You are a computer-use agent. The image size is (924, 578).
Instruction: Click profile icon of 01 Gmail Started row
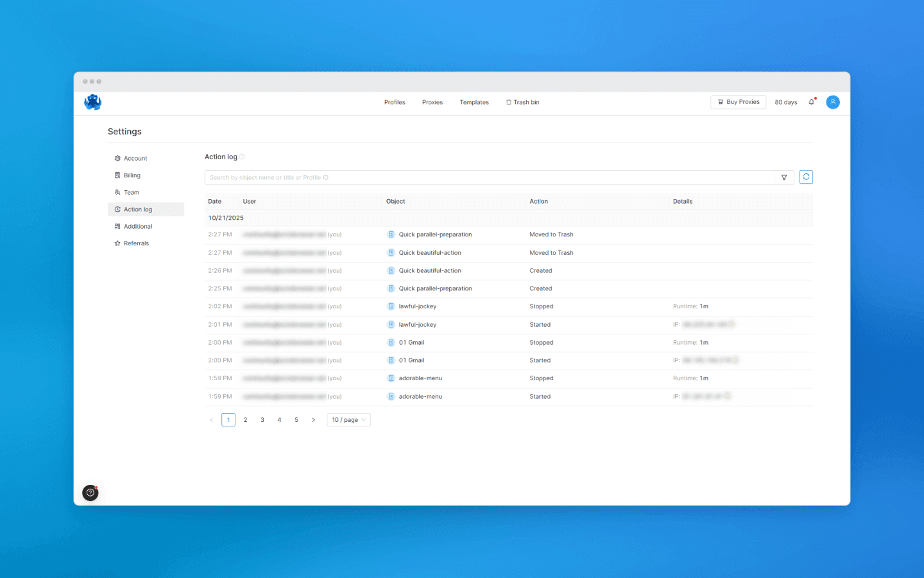[391, 360]
